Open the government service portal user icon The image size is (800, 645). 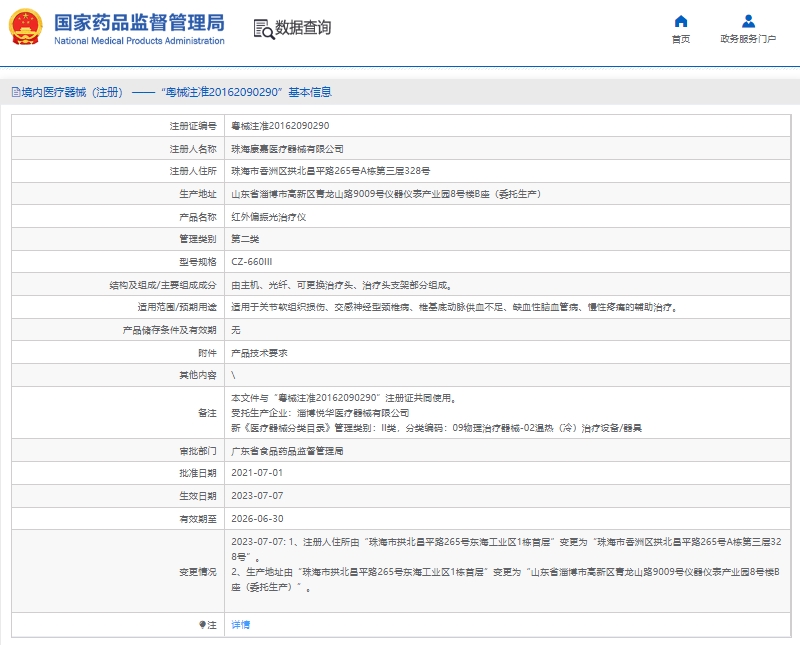[x=748, y=21]
